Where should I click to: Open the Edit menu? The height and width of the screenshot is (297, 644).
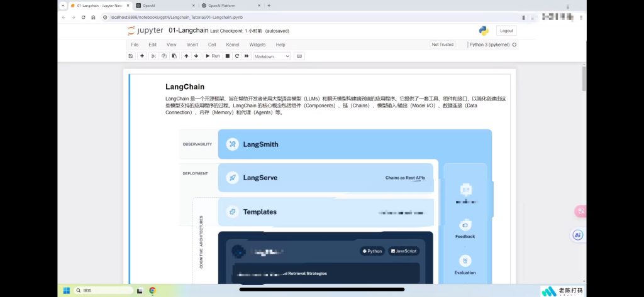pyautogui.click(x=152, y=45)
